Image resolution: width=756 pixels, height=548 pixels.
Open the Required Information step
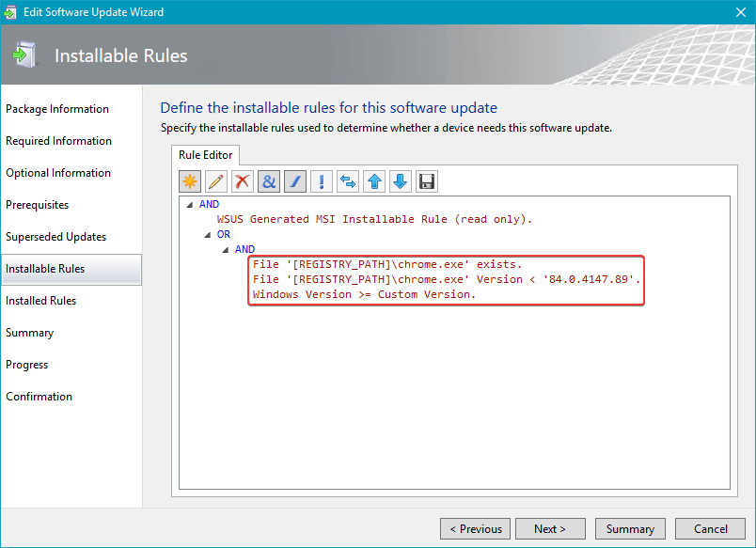(x=59, y=141)
